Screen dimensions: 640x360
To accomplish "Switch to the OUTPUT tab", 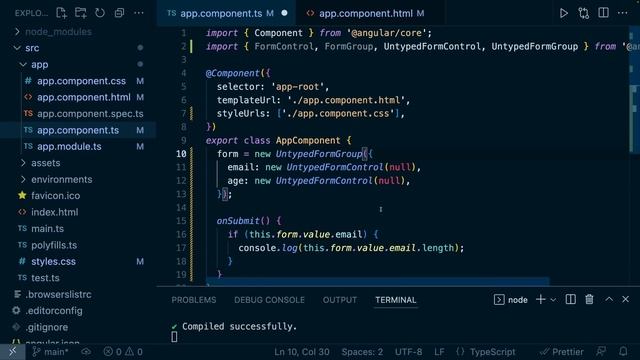I will (340, 300).
